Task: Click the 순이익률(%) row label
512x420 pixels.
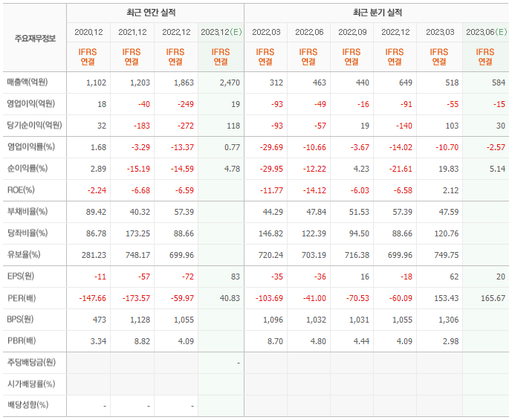Action: tap(27, 168)
